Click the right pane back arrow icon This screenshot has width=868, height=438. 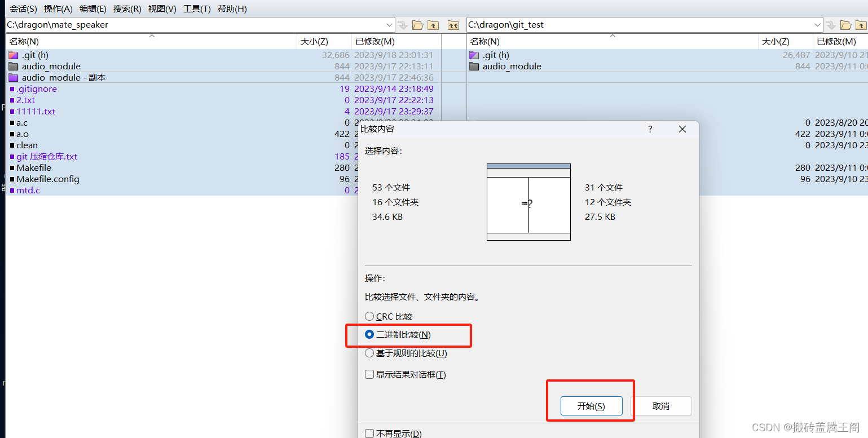(830, 25)
